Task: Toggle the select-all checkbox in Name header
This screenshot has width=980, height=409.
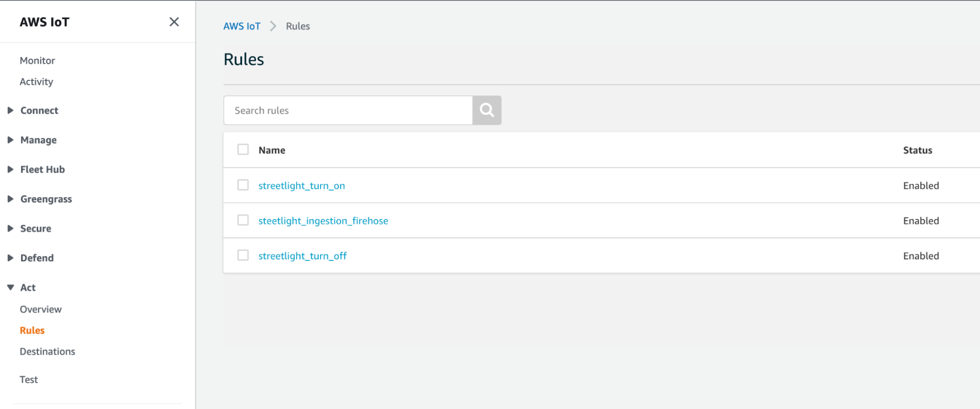Action: 243,150
